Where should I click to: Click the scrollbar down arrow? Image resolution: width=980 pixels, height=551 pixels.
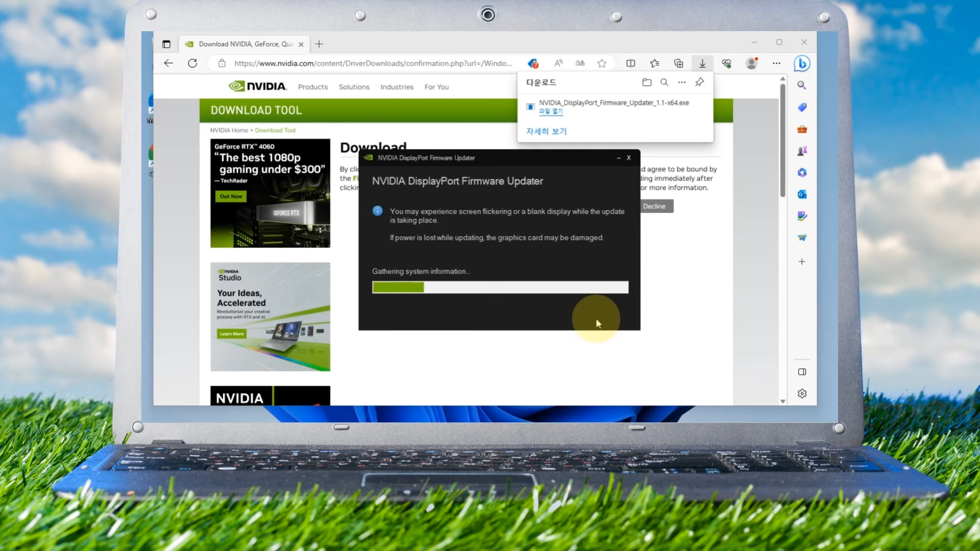(782, 402)
